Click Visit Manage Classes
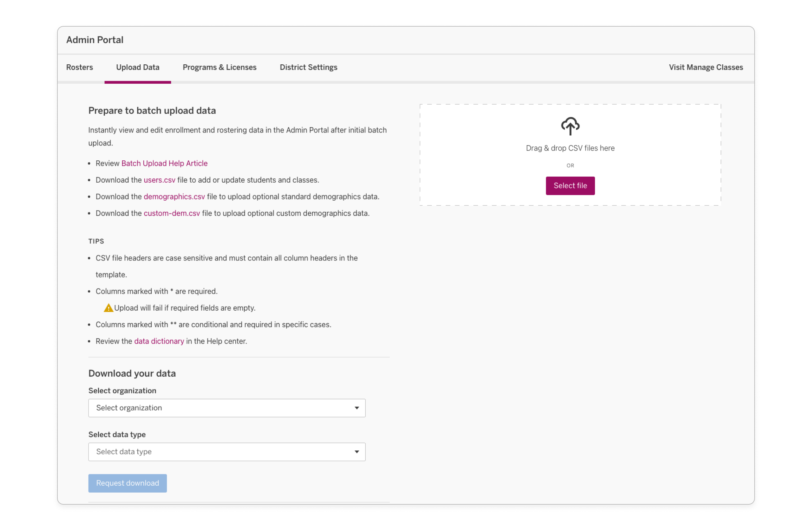812x530 pixels. [x=705, y=67]
